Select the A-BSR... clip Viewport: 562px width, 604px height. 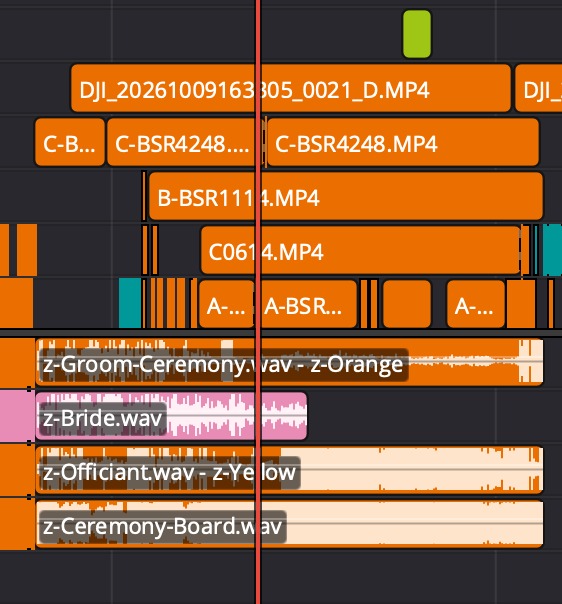308,304
